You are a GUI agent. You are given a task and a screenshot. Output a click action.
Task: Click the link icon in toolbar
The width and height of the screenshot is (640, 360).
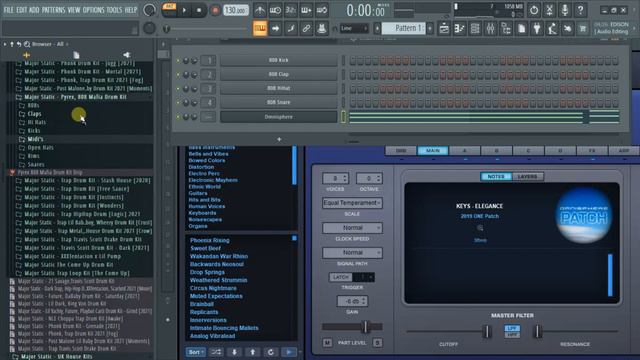(306, 29)
